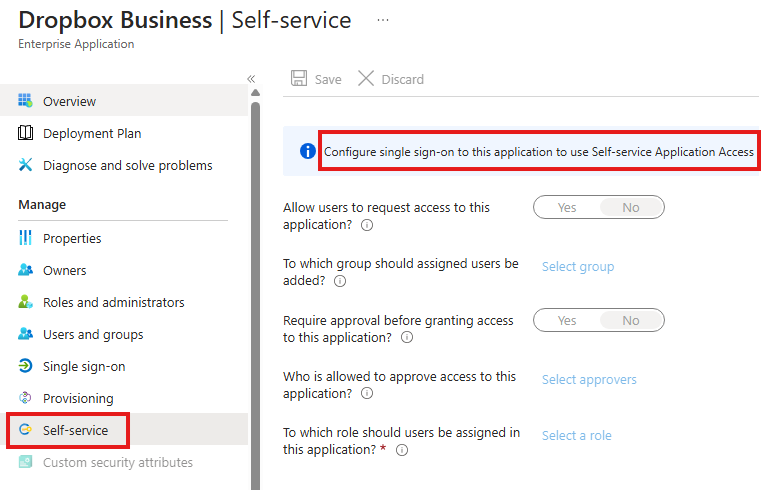Click the Discard button label
Viewport: 761px width, 490px height.
[x=402, y=79]
